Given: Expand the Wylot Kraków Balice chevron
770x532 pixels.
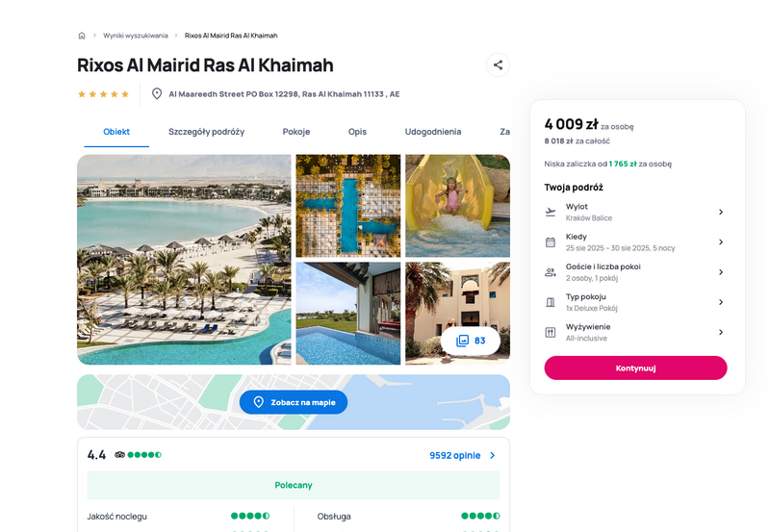Looking at the screenshot, I should coord(721,212).
